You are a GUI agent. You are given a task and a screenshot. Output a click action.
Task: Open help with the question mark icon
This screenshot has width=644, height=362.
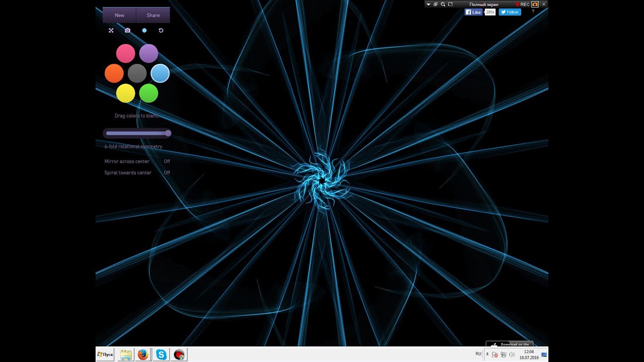tap(533, 12)
